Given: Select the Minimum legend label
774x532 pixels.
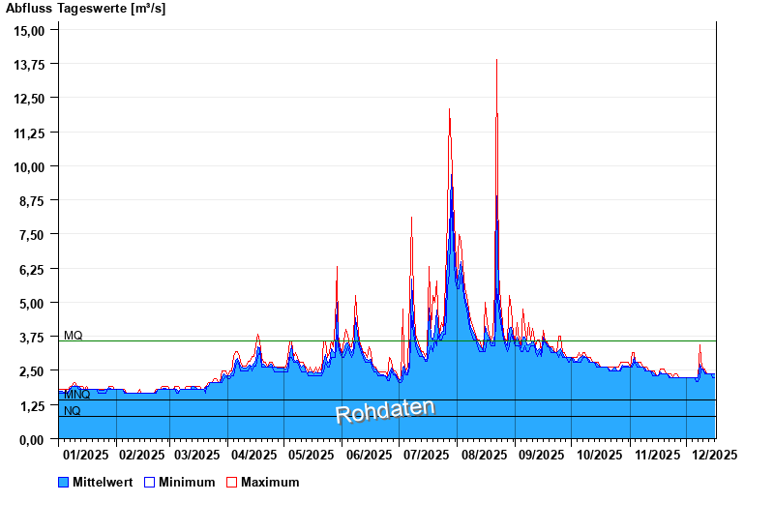Looking at the screenshot, I should coord(187,482).
